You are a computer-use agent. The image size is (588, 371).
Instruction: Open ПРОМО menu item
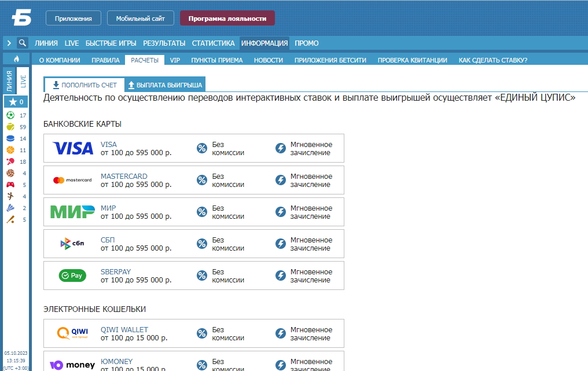click(x=306, y=43)
